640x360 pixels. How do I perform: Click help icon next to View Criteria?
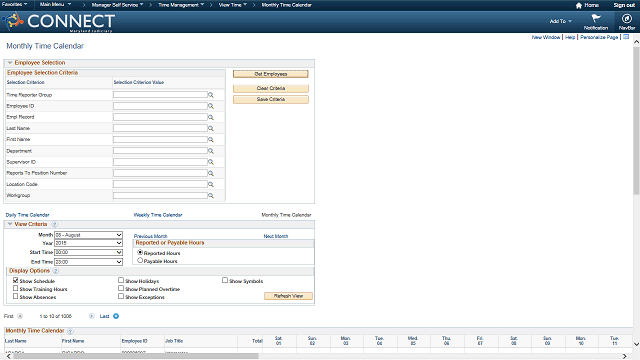pos(54,224)
